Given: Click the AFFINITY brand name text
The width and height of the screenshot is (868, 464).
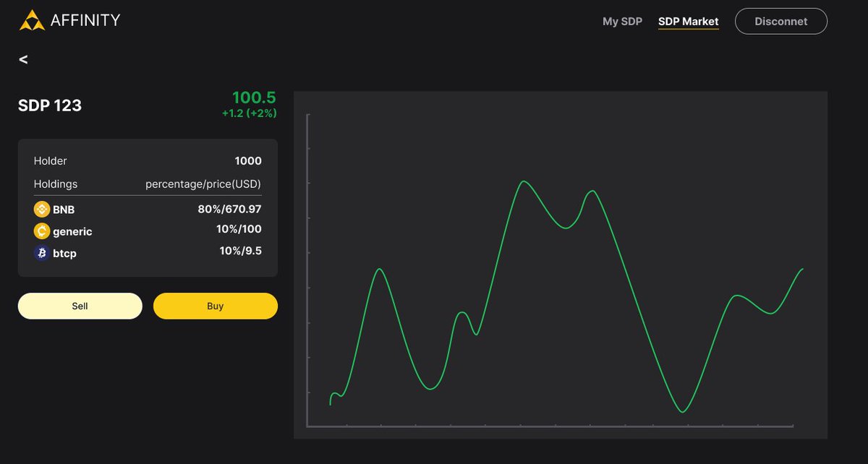Looking at the screenshot, I should pyautogui.click(x=85, y=20).
